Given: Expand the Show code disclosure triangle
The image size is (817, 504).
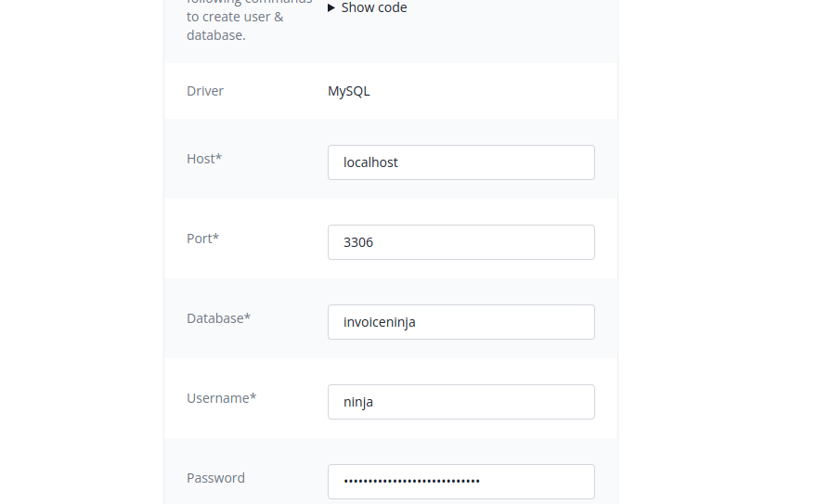Looking at the screenshot, I should point(331,8).
